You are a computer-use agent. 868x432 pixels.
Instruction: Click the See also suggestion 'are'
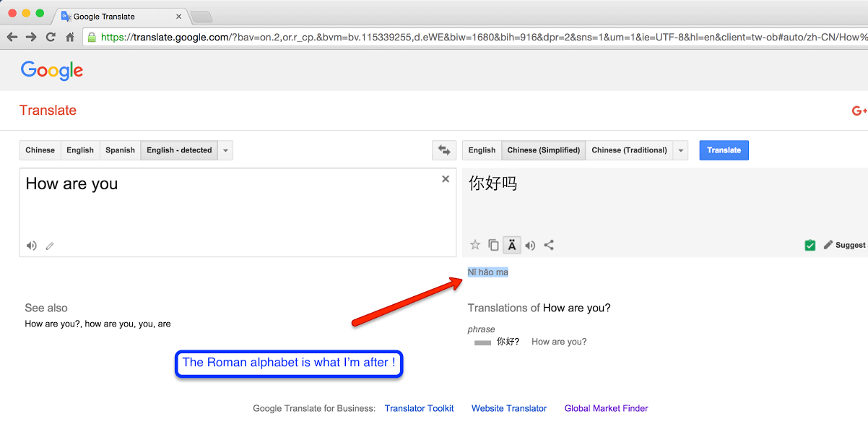[x=164, y=324]
